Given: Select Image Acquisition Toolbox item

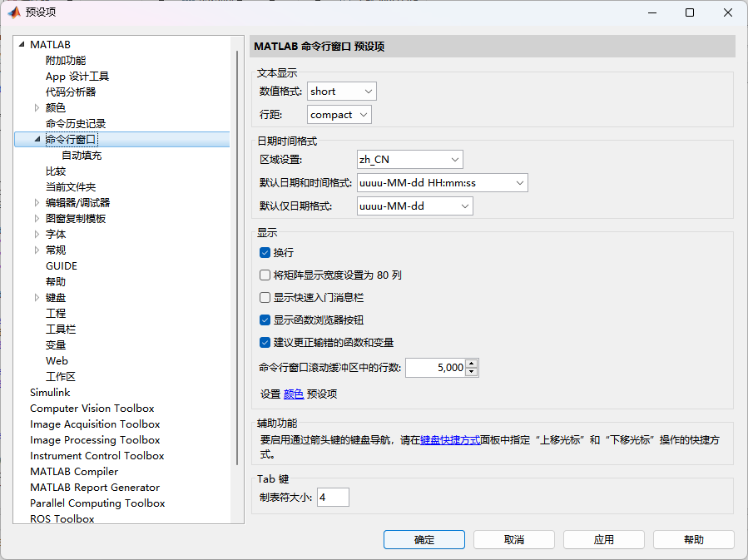Looking at the screenshot, I should coord(95,424).
